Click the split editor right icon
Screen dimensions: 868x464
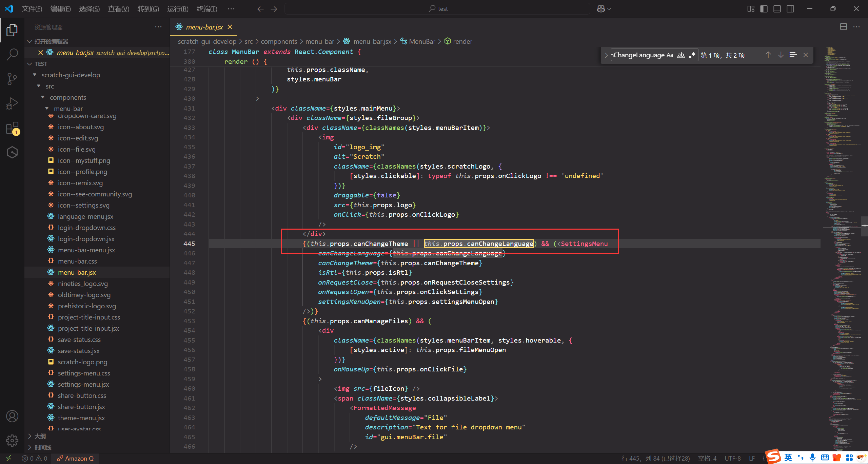point(843,27)
